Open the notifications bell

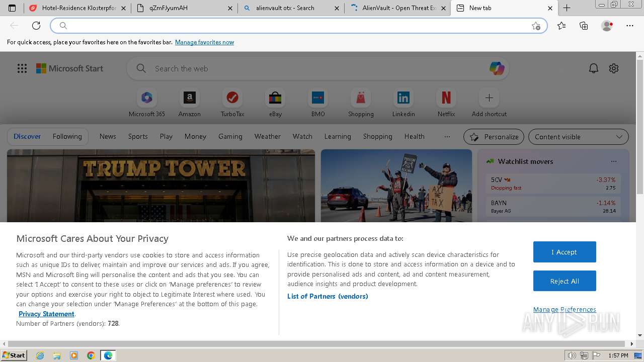click(594, 68)
